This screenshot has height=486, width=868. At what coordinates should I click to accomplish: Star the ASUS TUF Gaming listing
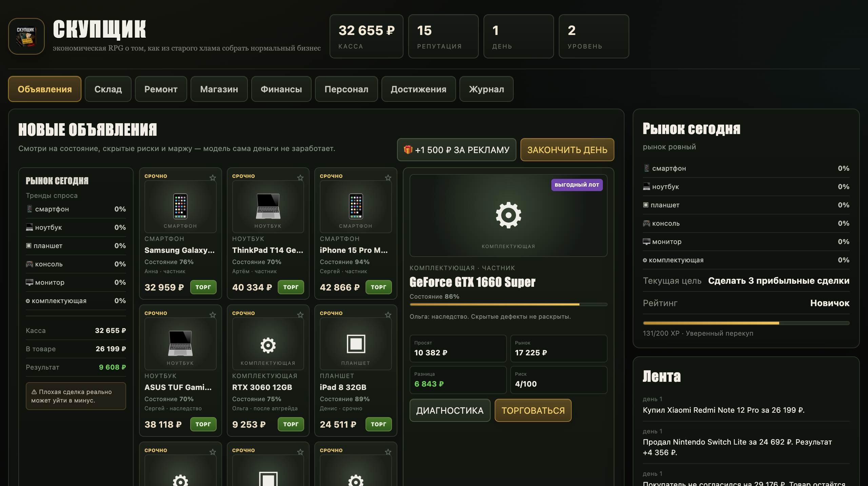coord(213,315)
